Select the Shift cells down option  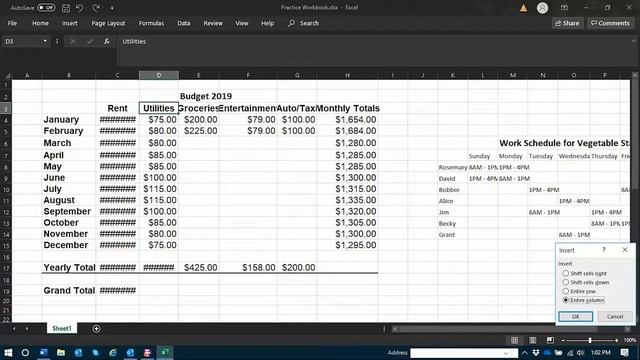tap(585, 282)
